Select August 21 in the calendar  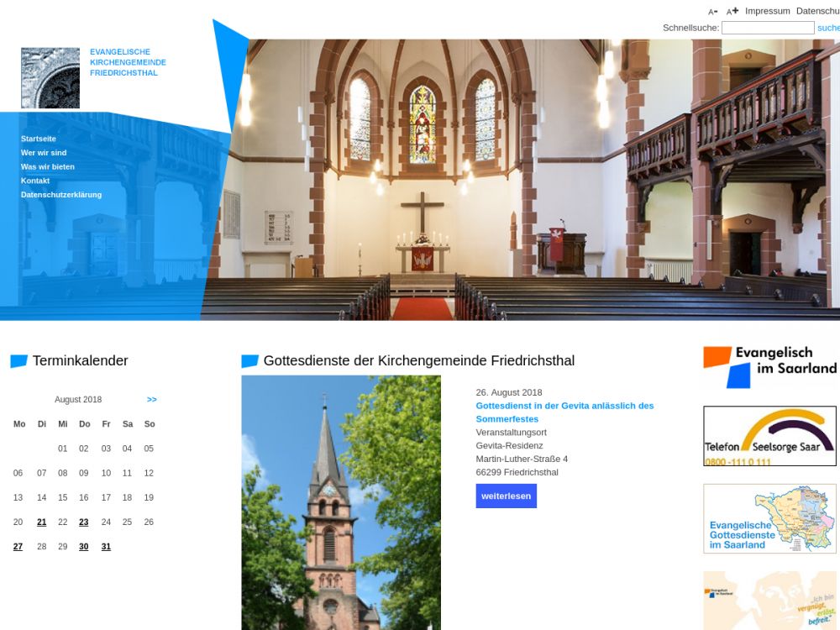click(x=42, y=522)
